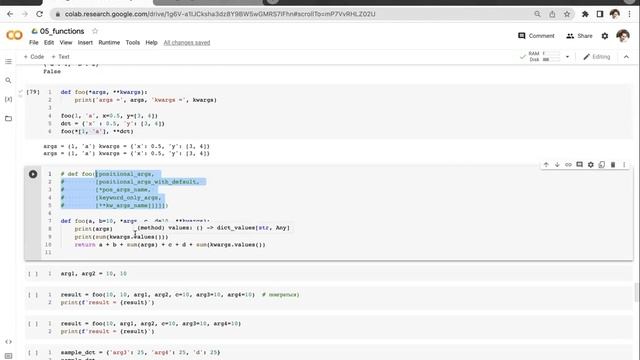Screen dimensions: 640x360
Task: Open the View menu
Action: pyautogui.click(x=66, y=42)
